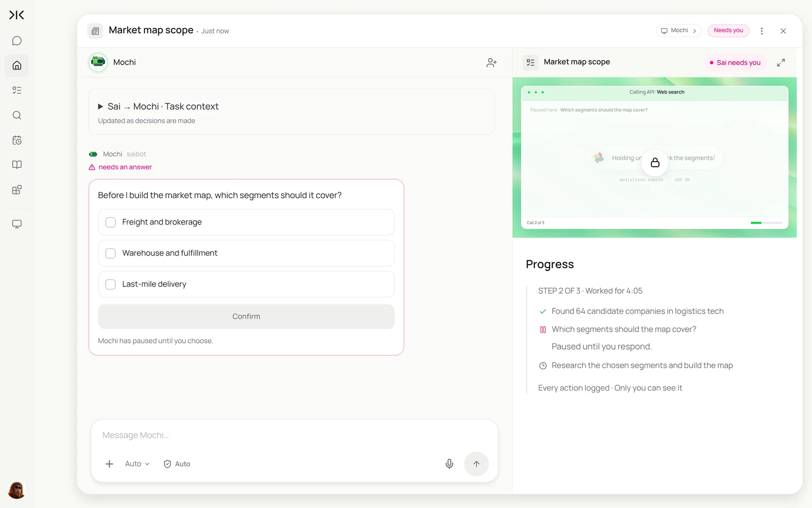This screenshot has height=508, width=812.
Task: Close the Market map scope window
Action: point(783,31)
